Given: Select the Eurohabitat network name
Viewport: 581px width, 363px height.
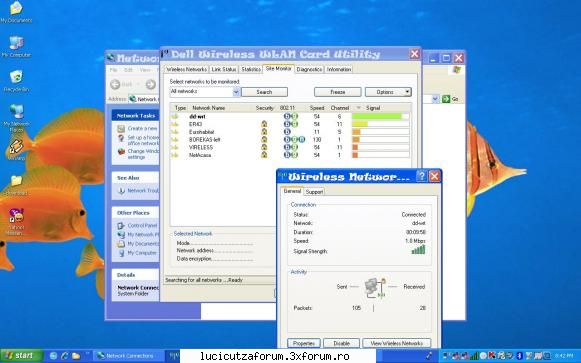Looking at the screenshot, I should [201, 132].
